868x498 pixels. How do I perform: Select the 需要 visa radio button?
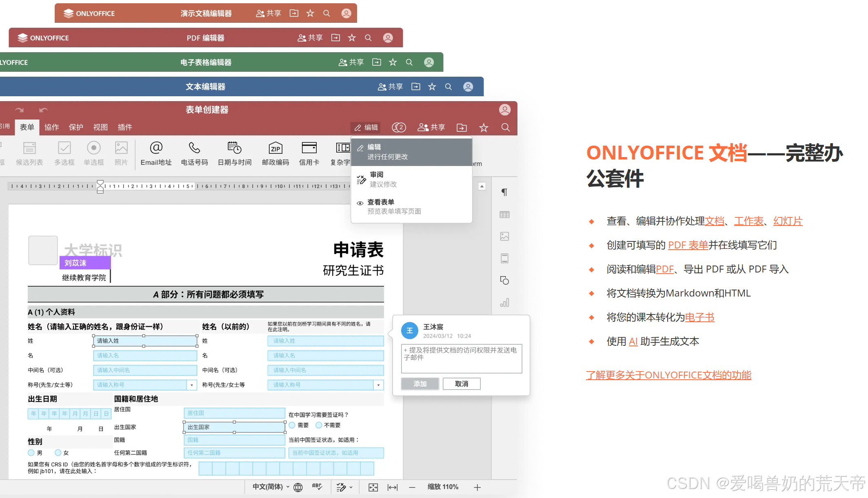tap(292, 425)
